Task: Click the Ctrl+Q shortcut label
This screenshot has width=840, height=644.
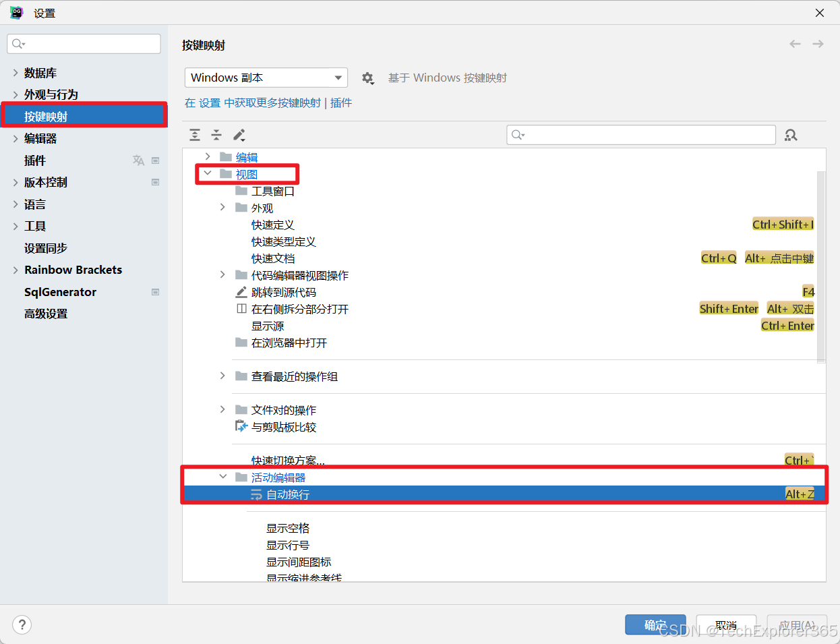Action: pyautogui.click(x=719, y=258)
